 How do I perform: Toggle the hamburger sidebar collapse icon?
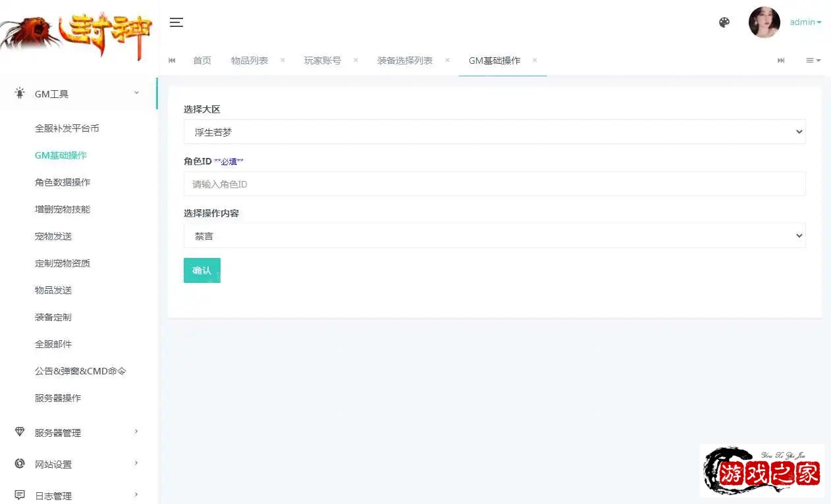click(x=176, y=22)
